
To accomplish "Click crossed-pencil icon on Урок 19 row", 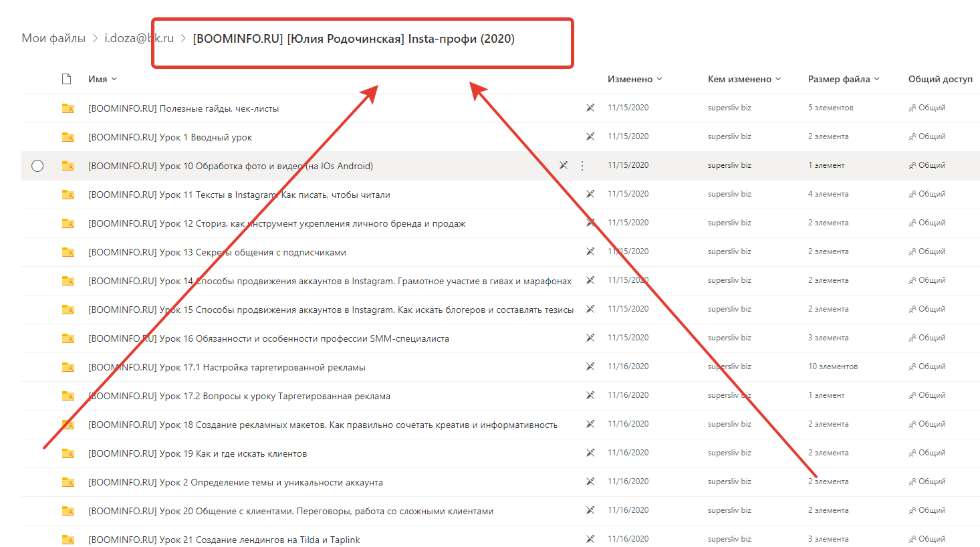I will 590,453.
